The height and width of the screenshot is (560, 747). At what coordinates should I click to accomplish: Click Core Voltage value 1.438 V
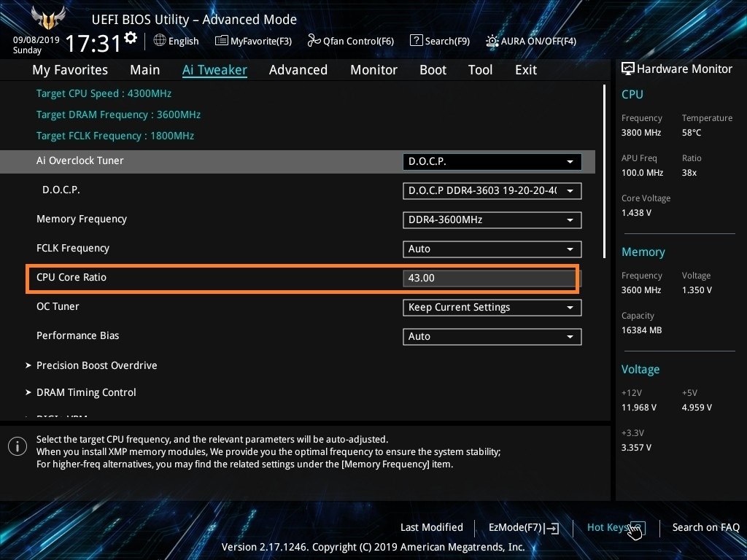coord(636,212)
